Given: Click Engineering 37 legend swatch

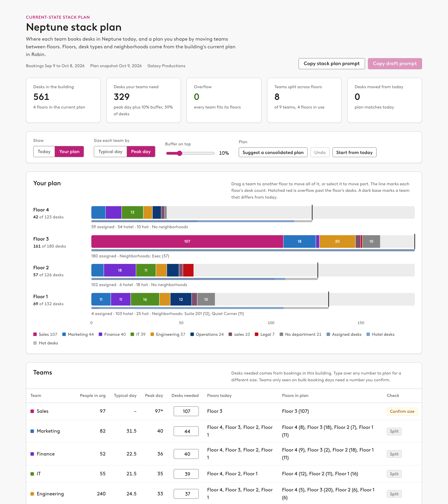Looking at the screenshot, I should click(x=152, y=334).
